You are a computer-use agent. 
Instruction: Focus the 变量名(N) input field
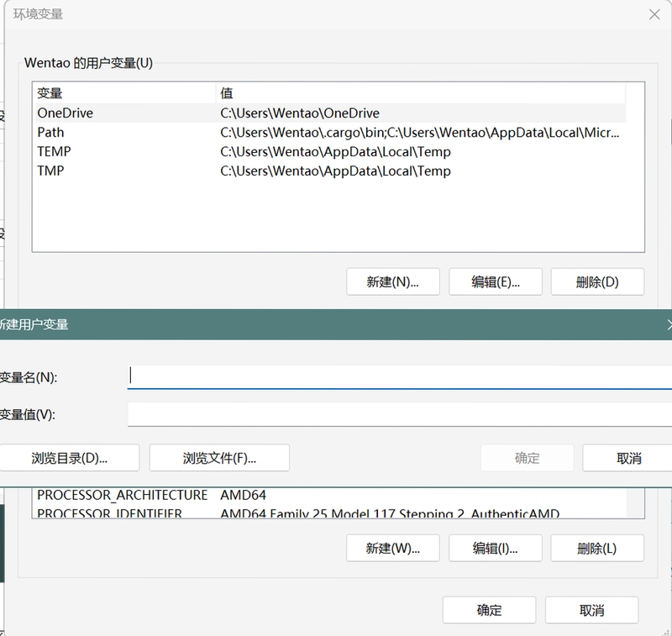tap(400, 377)
